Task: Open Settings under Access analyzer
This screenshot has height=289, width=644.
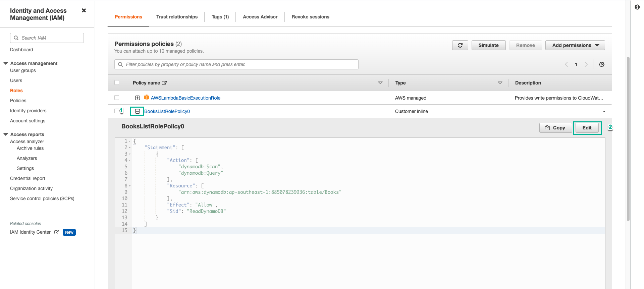Action: 25,168
